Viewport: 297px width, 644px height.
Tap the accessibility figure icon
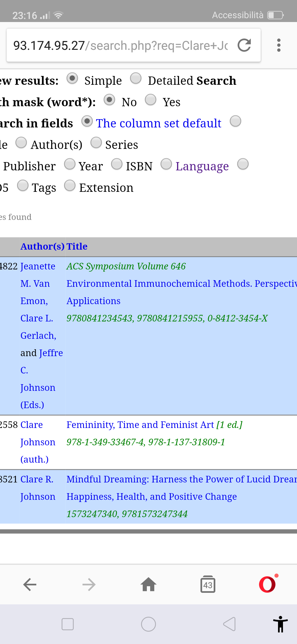tap(280, 624)
